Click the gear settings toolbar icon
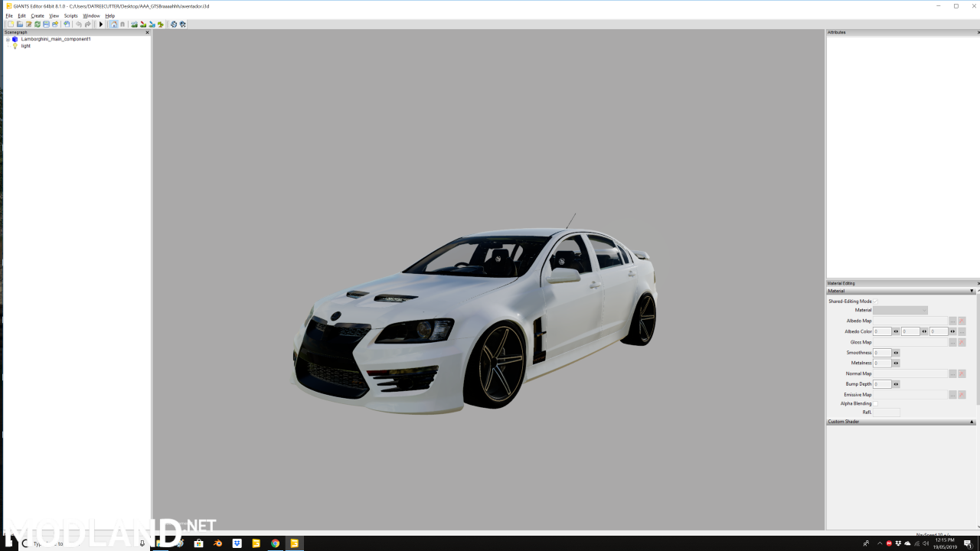This screenshot has width=980, height=551. [x=182, y=24]
